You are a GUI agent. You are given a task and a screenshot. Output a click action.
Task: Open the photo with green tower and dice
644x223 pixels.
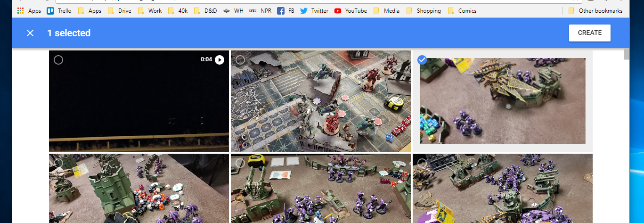[x=139, y=189]
